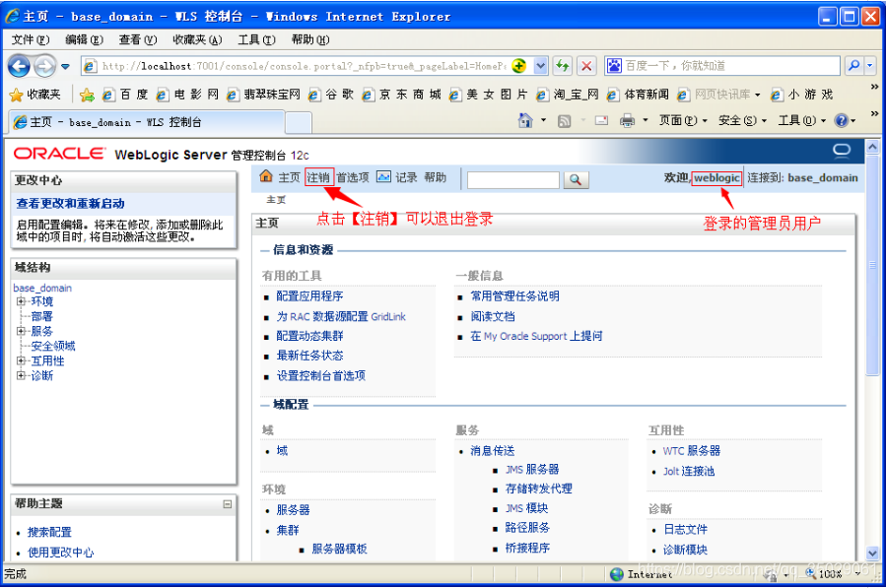Open the 安全(S) dropdown menu

(742, 120)
